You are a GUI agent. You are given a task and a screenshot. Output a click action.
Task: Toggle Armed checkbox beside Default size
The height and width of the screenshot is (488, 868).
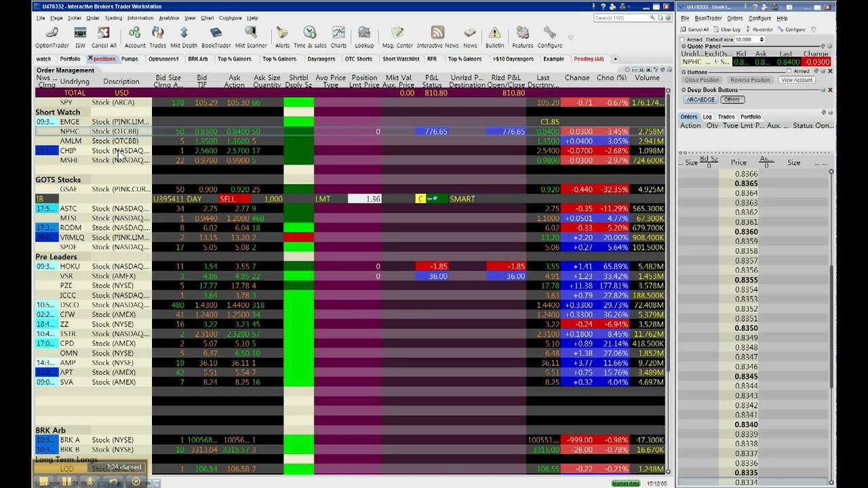pyautogui.click(x=682, y=39)
